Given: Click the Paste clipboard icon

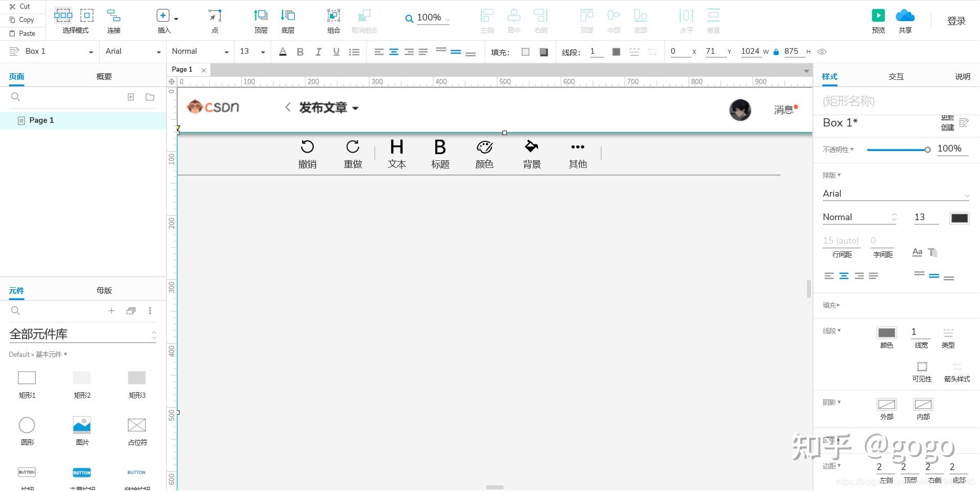Looking at the screenshot, I should click(x=12, y=33).
